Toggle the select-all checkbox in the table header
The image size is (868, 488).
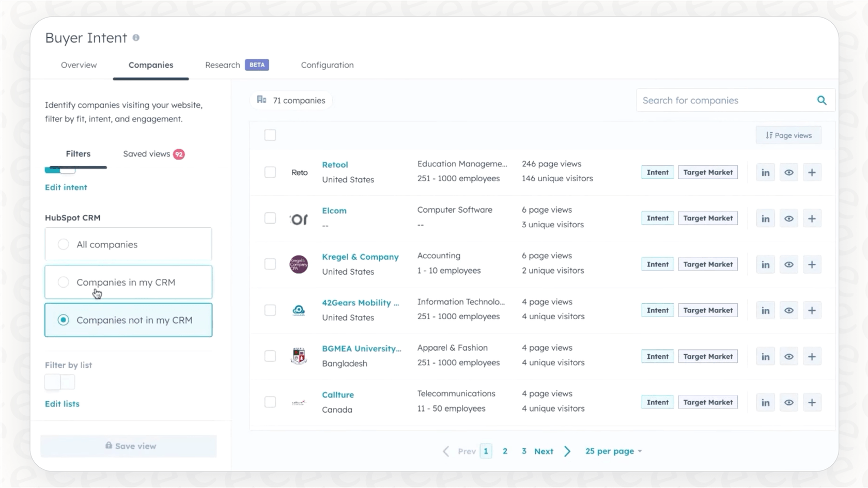[270, 135]
